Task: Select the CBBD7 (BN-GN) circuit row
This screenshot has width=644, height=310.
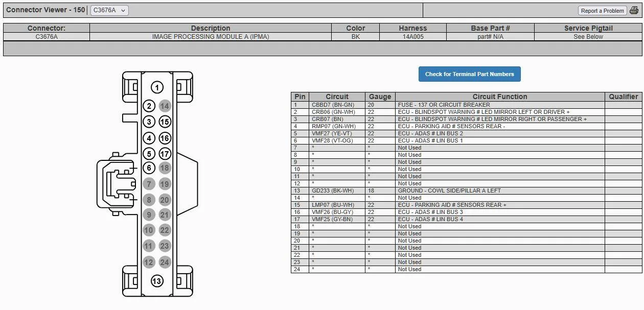Action: tap(466, 105)
